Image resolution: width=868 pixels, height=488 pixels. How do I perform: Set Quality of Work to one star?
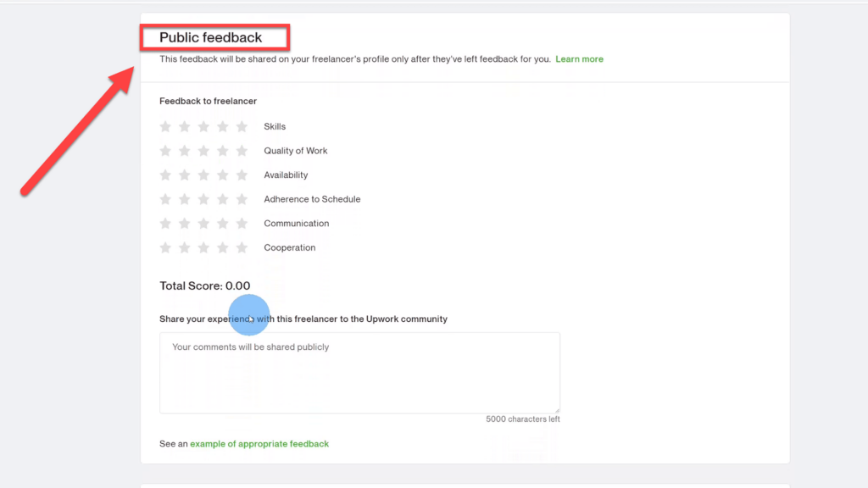(165, 151)
